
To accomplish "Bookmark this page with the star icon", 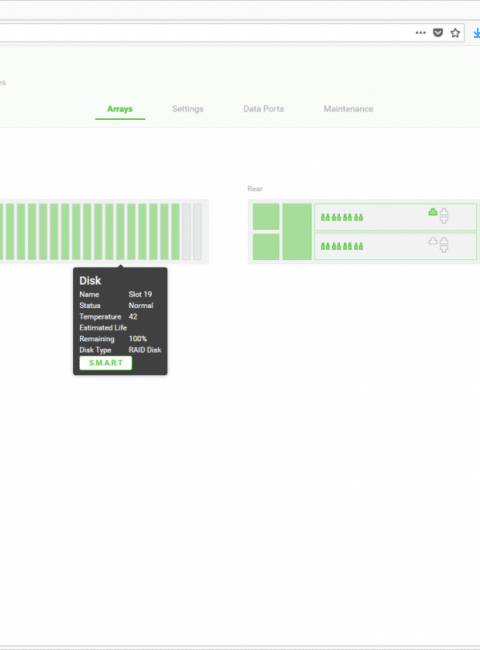I will tap(455, 33).
